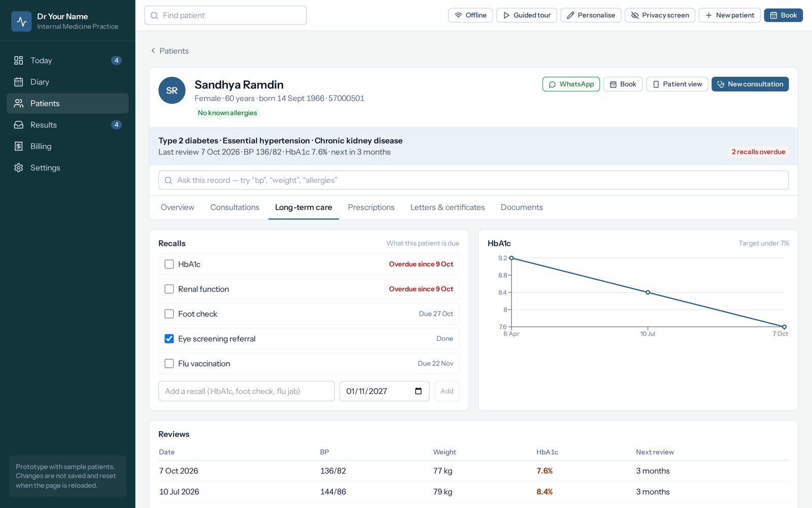Click the Settings gear icon in sidebar
Viewport: 812px width, 508px height.
pos(19,168)
